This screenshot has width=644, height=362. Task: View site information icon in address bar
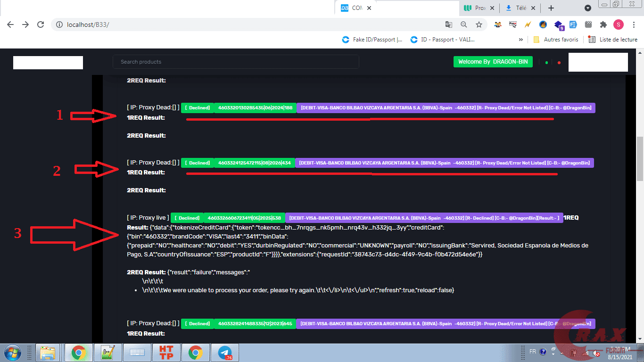click(60, 25)
